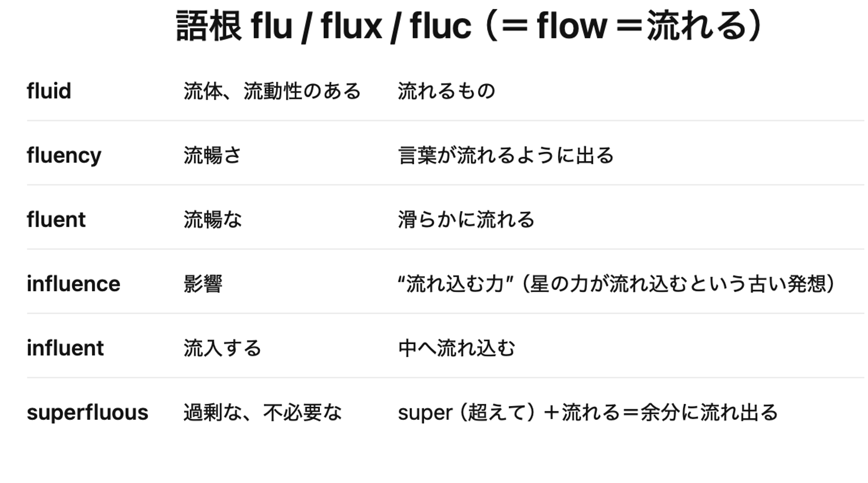The width and height of the screenshot is (868, 483).
Task: Select the word influent
Action: tap(65, 348)
